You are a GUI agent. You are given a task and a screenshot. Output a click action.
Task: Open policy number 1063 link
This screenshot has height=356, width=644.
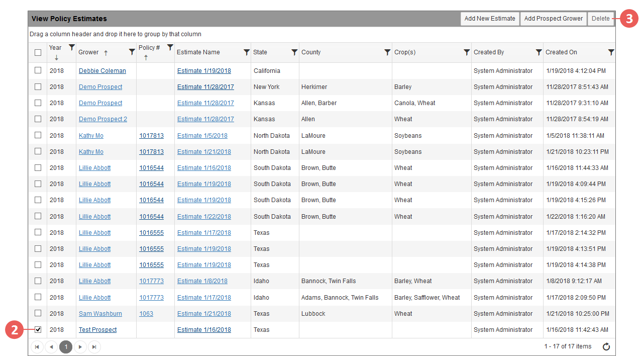[146, 314]
